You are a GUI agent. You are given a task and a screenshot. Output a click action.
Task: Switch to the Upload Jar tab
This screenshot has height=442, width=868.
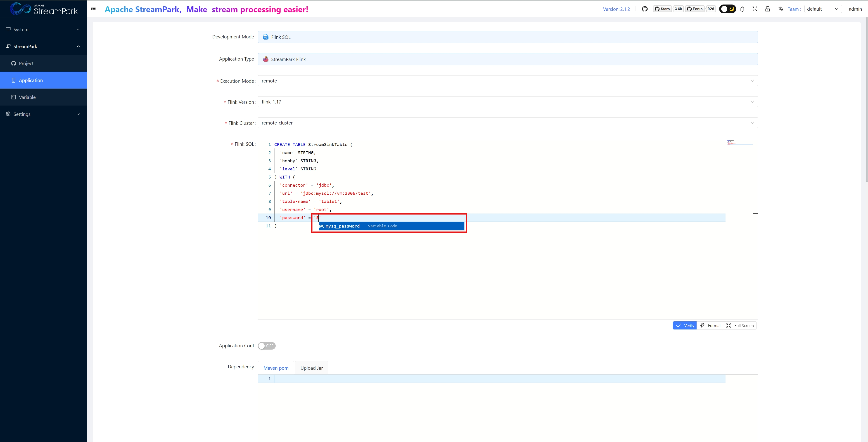[x=311, y=368]
